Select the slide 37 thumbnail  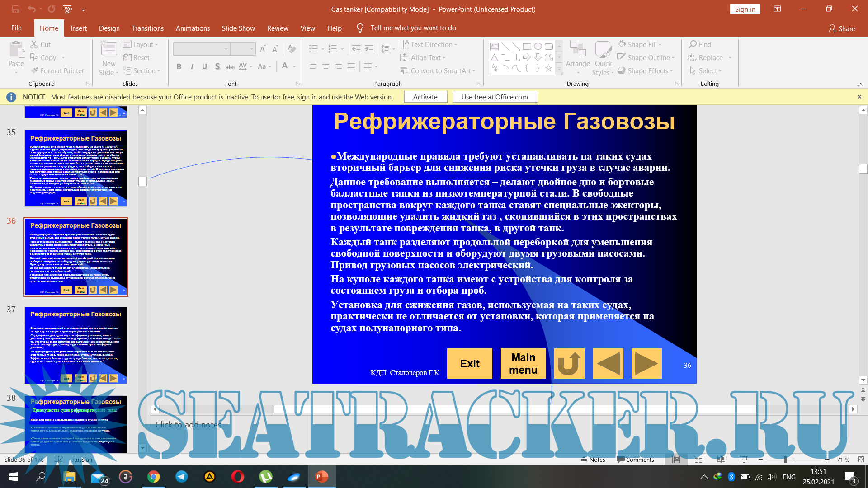(75, 345)
